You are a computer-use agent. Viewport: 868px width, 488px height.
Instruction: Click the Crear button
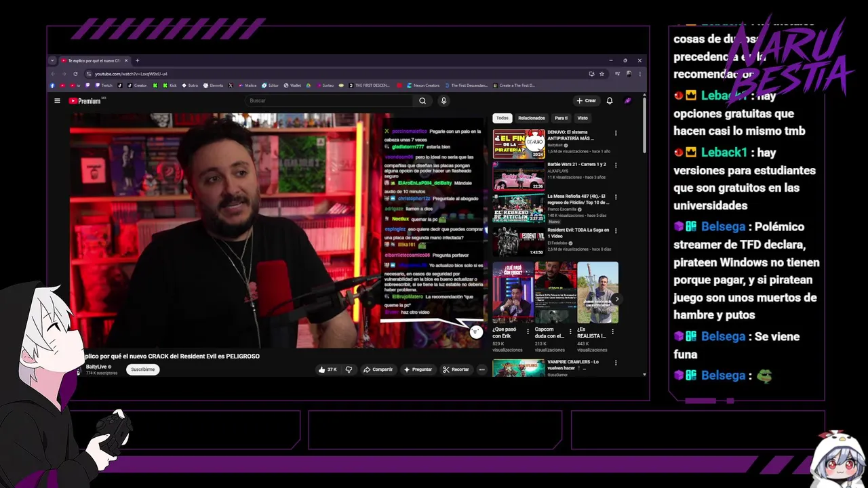coord(587,101)
